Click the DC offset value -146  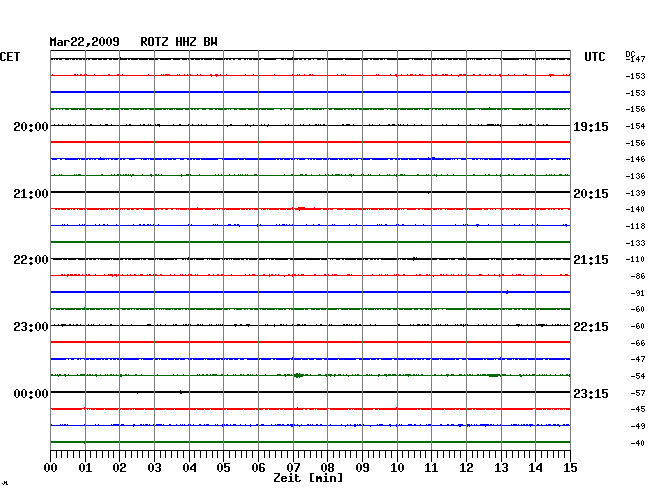(635, 159)
